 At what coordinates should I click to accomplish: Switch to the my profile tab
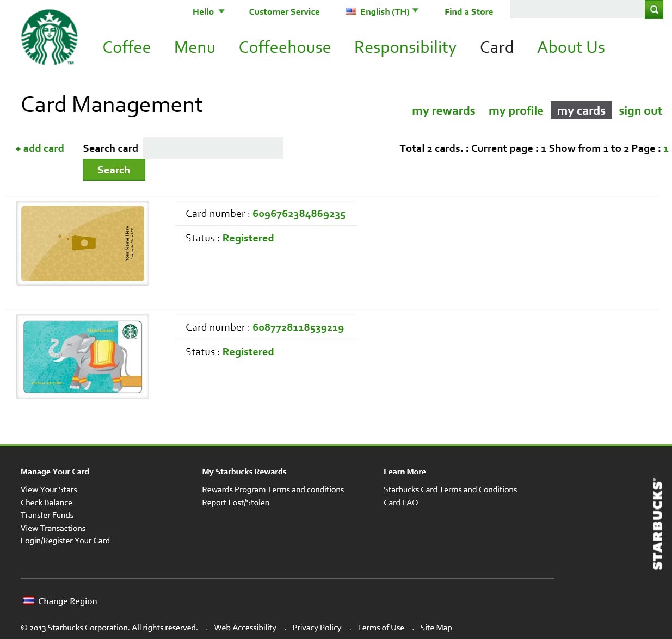pos(516,111)
